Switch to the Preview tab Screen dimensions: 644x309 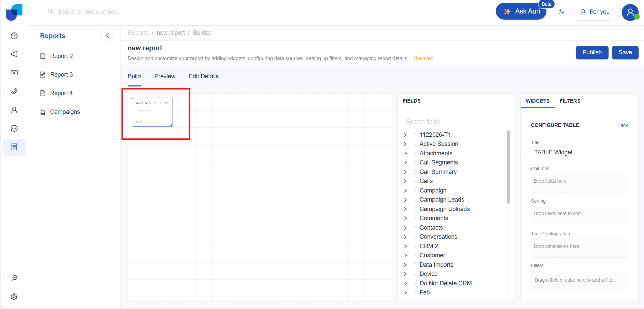pos(165,76)
